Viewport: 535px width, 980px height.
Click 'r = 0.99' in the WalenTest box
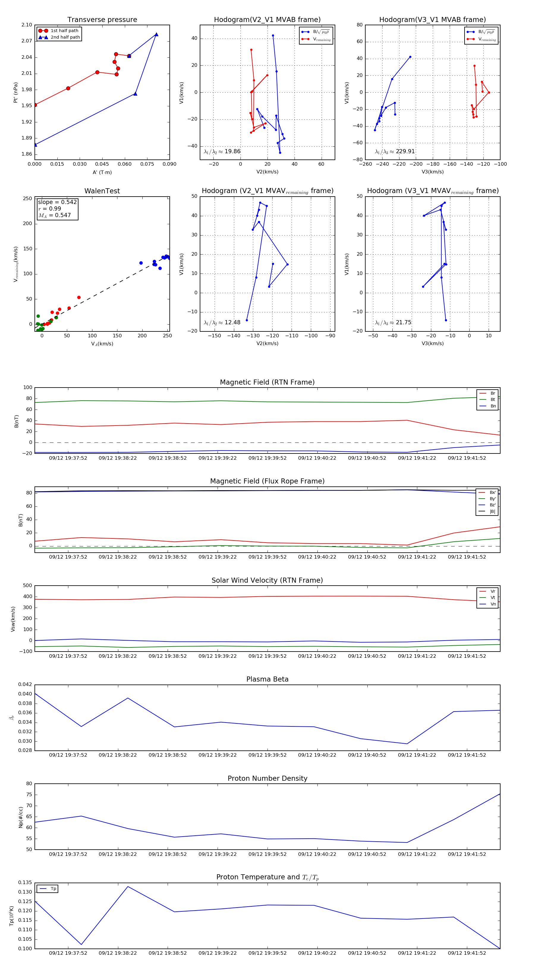point(50,208)
